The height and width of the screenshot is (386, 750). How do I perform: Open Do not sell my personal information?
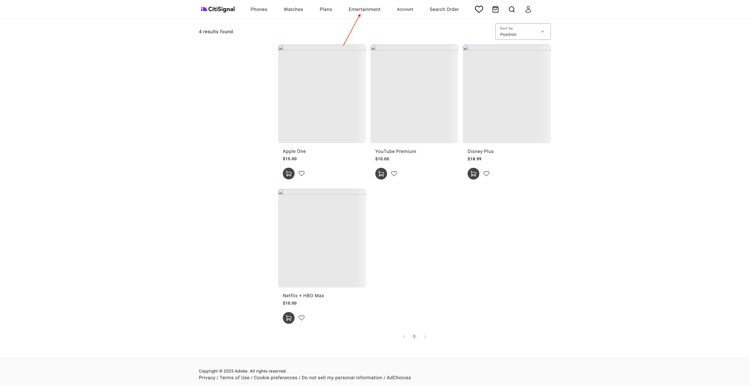point(342,378)
